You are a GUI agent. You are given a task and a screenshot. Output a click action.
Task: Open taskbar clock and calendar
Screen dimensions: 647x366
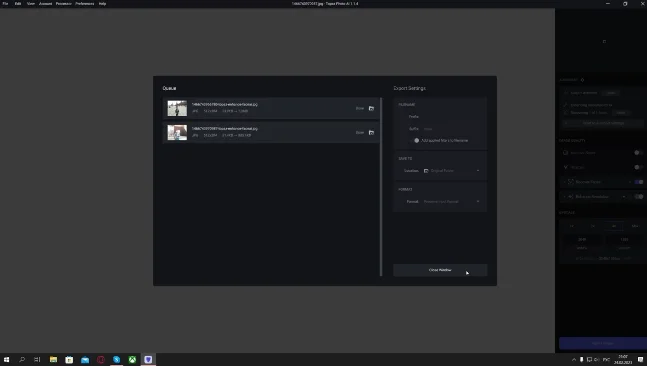coord(623,360)
